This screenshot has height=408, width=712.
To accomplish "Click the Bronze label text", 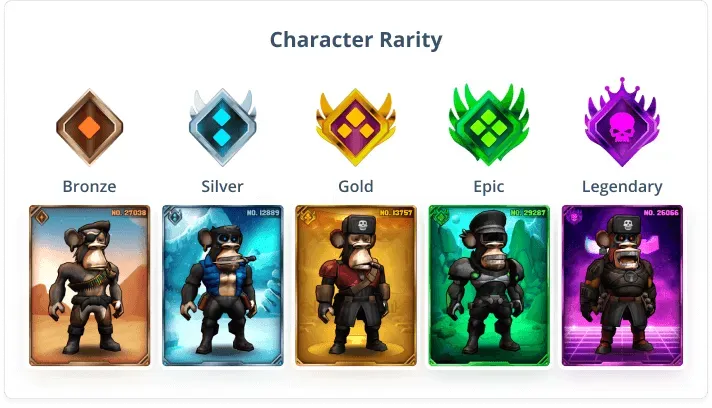I will [89, 187].
